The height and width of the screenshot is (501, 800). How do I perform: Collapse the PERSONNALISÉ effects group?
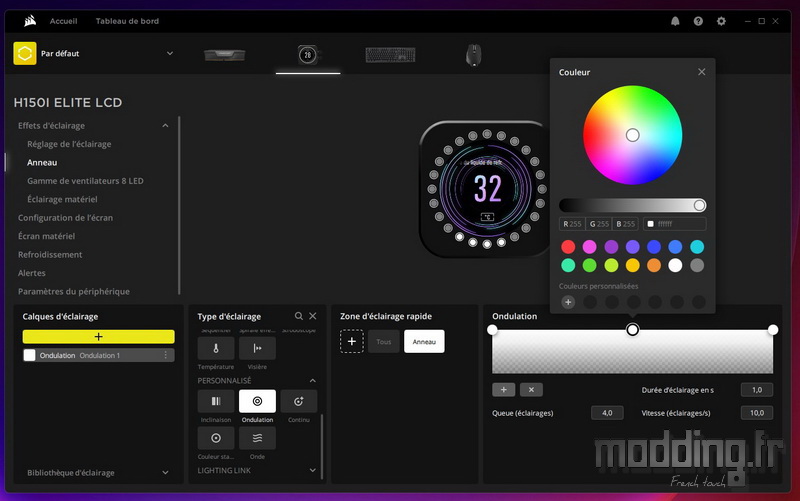(x=313, y=381)
